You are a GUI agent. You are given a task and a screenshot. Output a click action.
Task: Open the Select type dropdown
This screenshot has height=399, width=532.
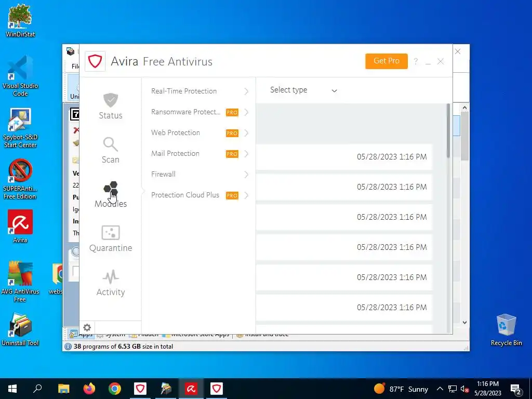pos(303,90)
